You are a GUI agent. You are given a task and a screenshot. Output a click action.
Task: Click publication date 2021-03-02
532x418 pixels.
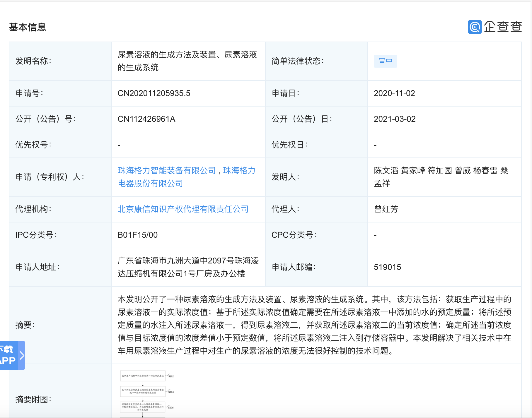pos(395,119)
